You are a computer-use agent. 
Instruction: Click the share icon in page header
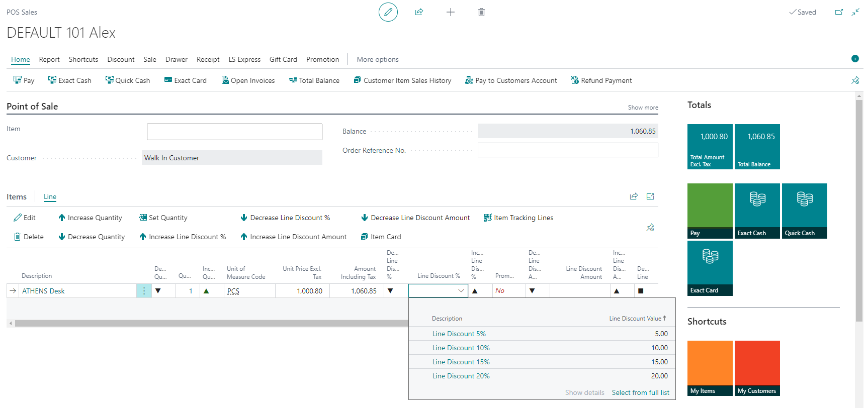click(x=419, y=12)
